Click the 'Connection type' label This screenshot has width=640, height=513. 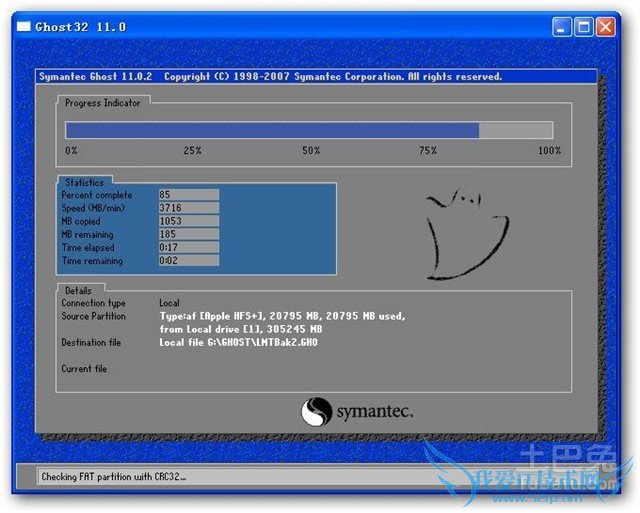pos(93,303)
